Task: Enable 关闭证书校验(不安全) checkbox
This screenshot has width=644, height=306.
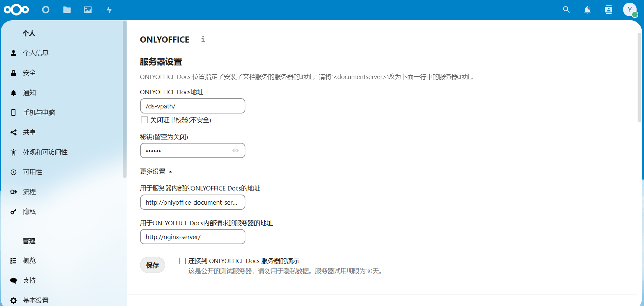Action: (144, 120)
